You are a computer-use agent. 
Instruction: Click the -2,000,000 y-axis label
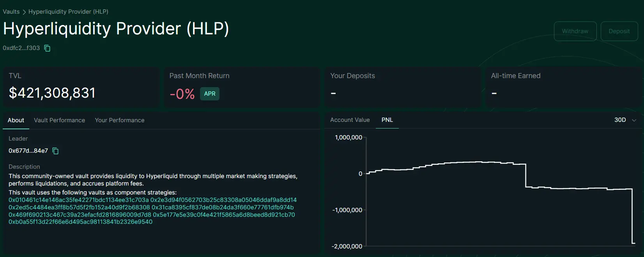pyautogui.click(x=347, y=246)
